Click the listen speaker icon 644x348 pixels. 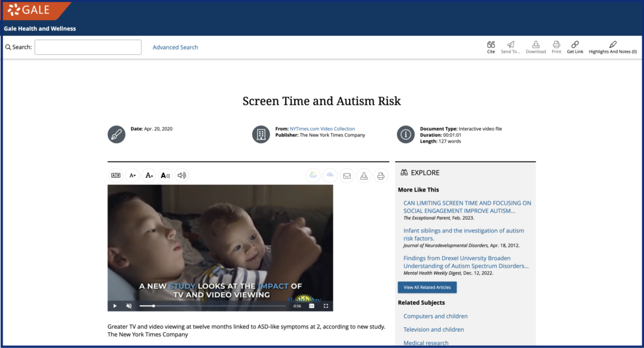182,176
